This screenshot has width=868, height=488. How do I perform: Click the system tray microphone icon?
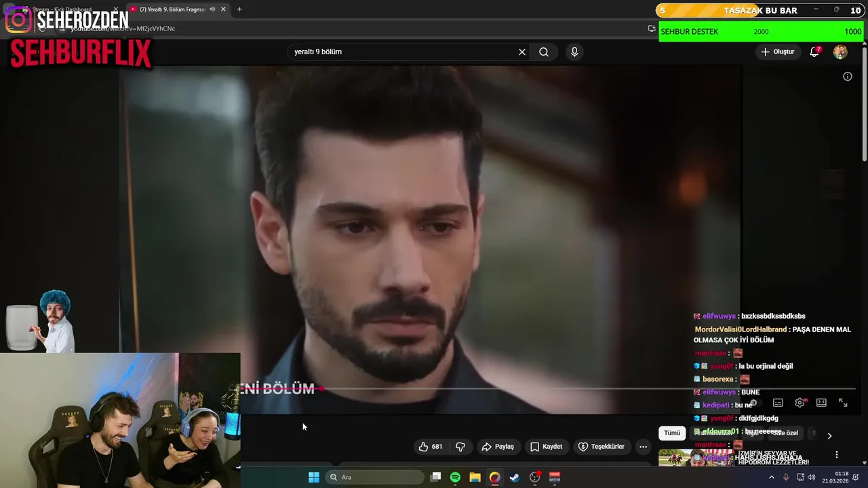coord(786,477)
